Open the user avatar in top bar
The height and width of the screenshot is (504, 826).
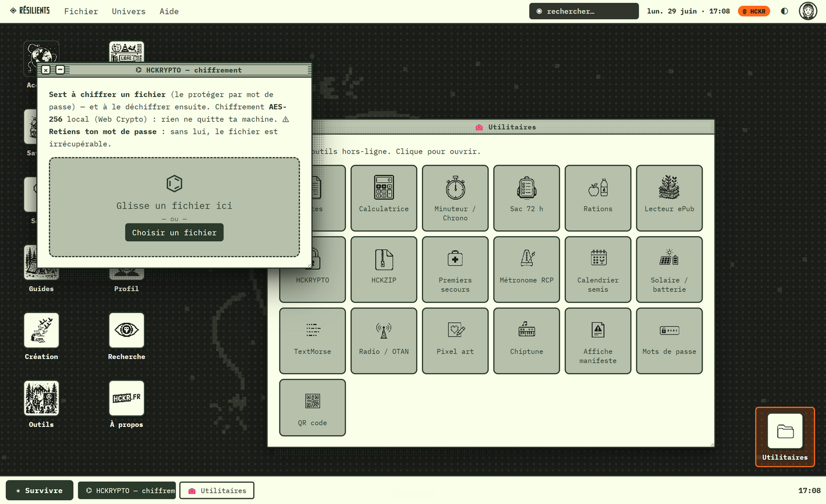808,11
